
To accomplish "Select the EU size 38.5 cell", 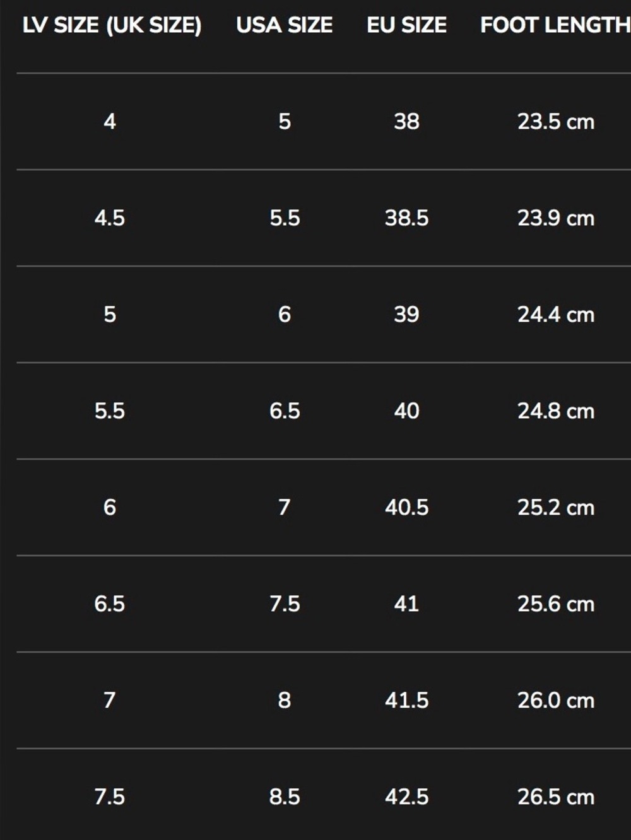I will click(406, 218).
